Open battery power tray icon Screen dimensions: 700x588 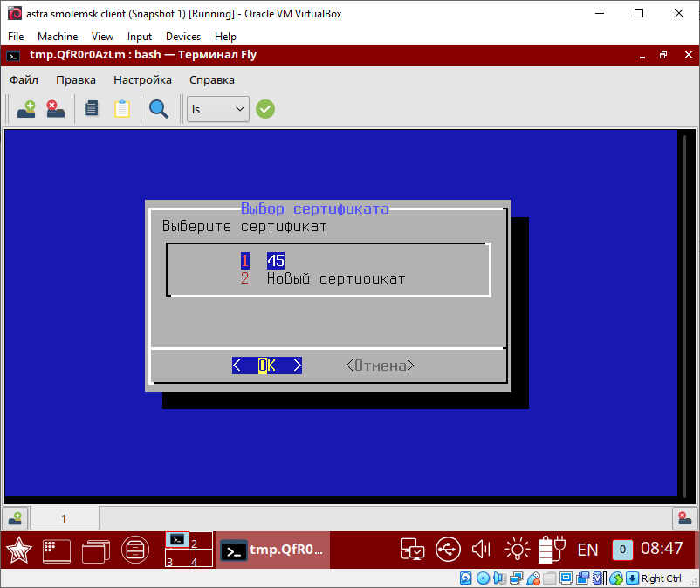tap(552, 550)
